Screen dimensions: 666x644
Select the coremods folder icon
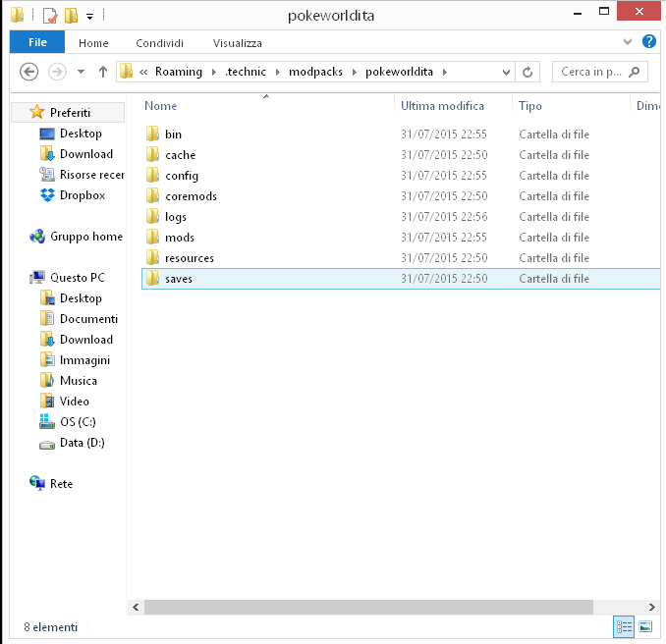tap(152, 195)
